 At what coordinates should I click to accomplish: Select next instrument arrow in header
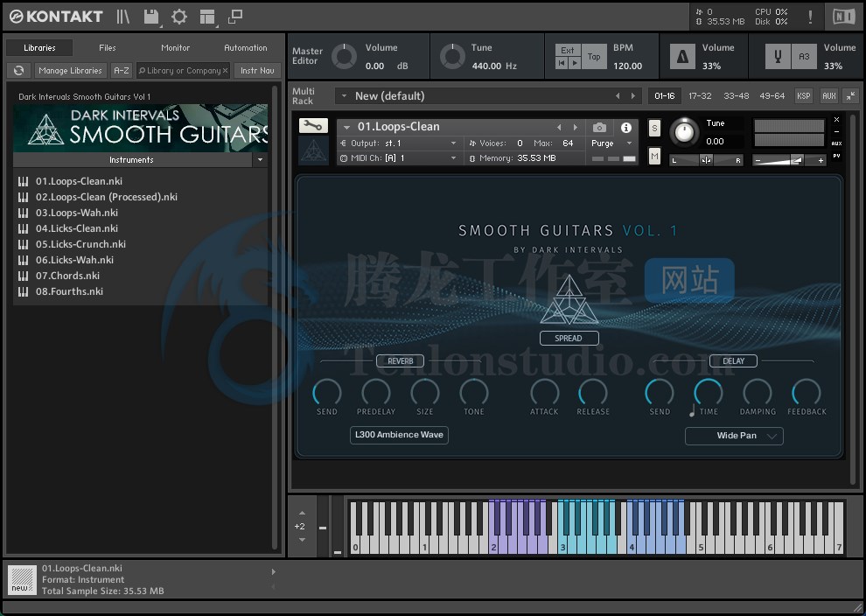[x=576, y=128]
